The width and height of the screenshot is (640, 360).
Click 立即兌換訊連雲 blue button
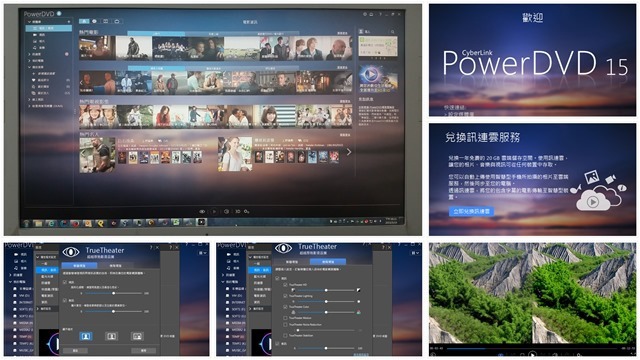pyautogui.click(x=472, y=211)
